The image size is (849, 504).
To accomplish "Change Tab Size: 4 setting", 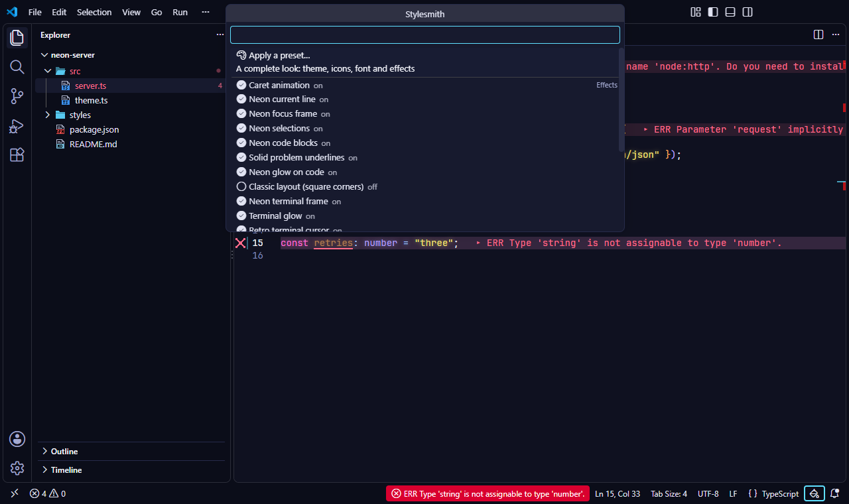I will pos(669,493).
